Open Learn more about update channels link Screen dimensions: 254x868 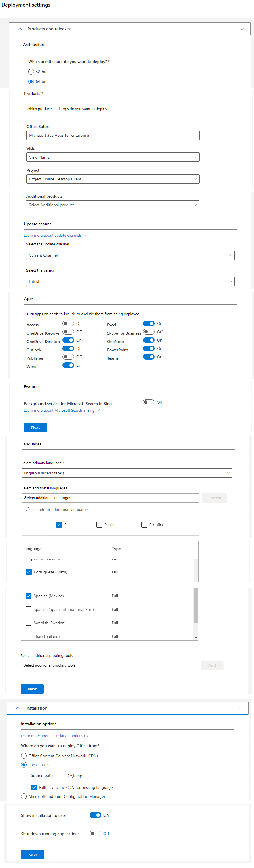point(53,236)
